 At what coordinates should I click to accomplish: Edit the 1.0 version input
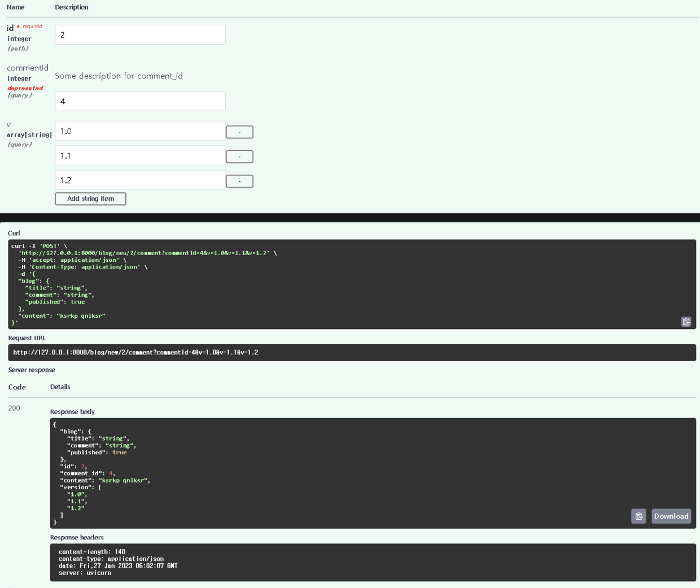point(140,131)
